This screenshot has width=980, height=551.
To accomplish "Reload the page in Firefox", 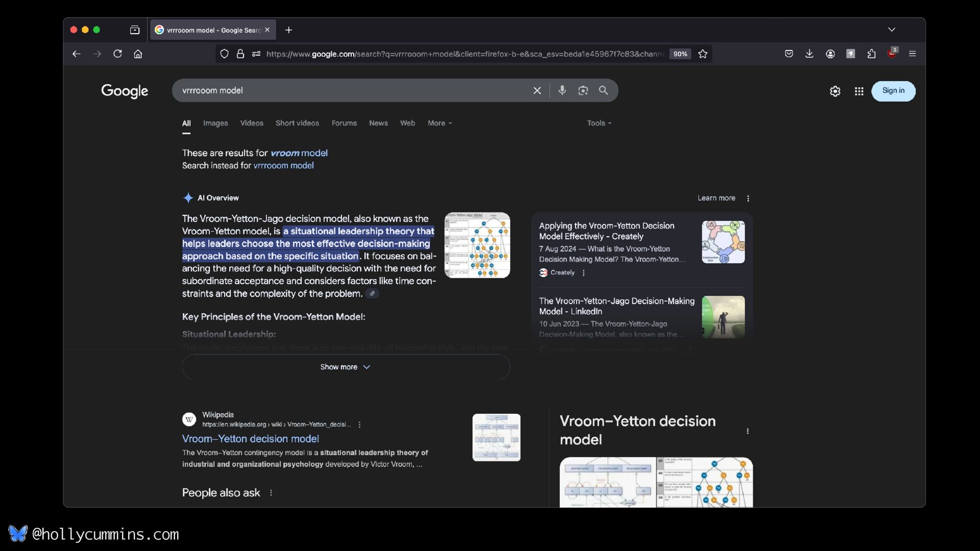I will [x=117, y=54].
